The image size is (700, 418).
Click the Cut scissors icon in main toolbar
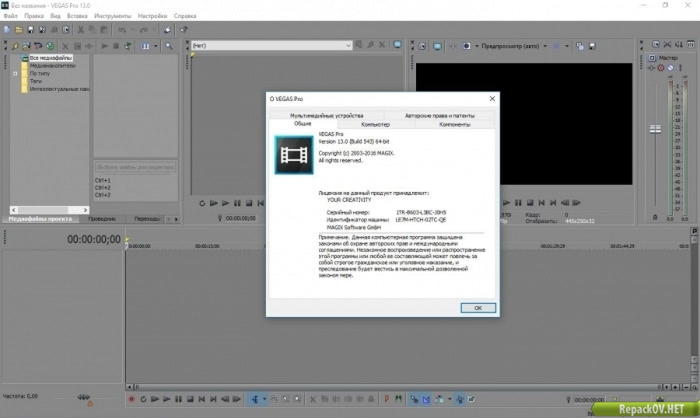pos(81,30)
